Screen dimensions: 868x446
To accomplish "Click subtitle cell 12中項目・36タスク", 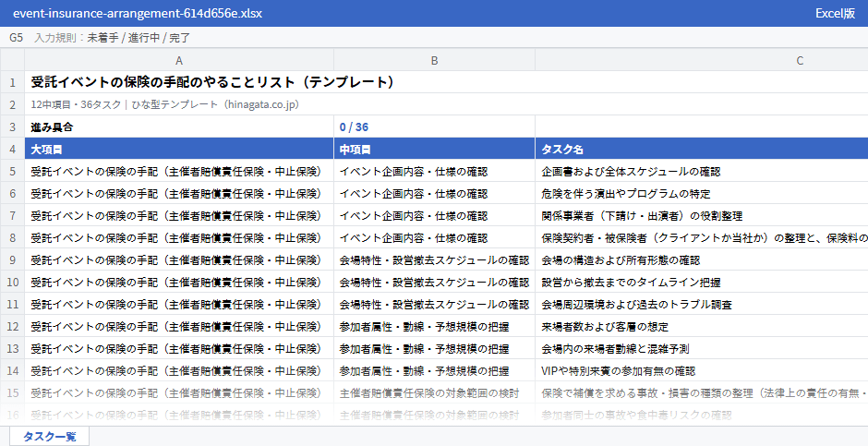I will [164, 104].
